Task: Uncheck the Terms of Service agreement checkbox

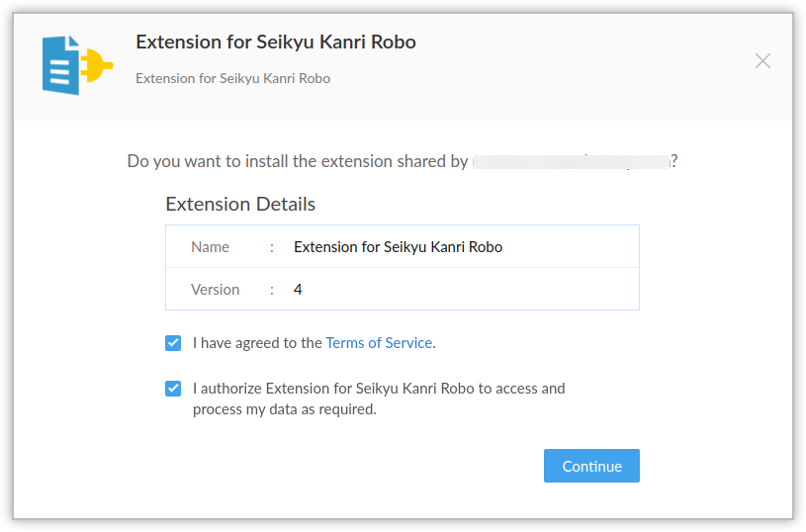Action: pos(173,343)
